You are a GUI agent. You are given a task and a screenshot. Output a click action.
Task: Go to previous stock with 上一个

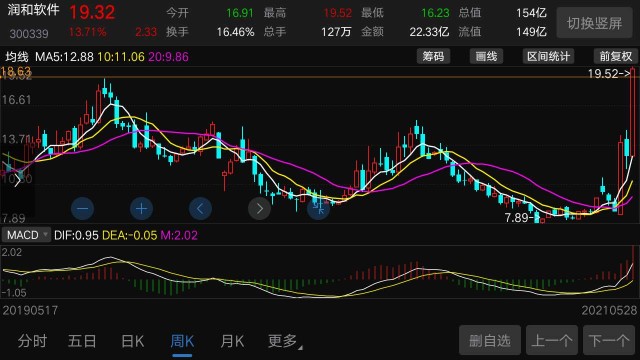[x=552, y=340]
